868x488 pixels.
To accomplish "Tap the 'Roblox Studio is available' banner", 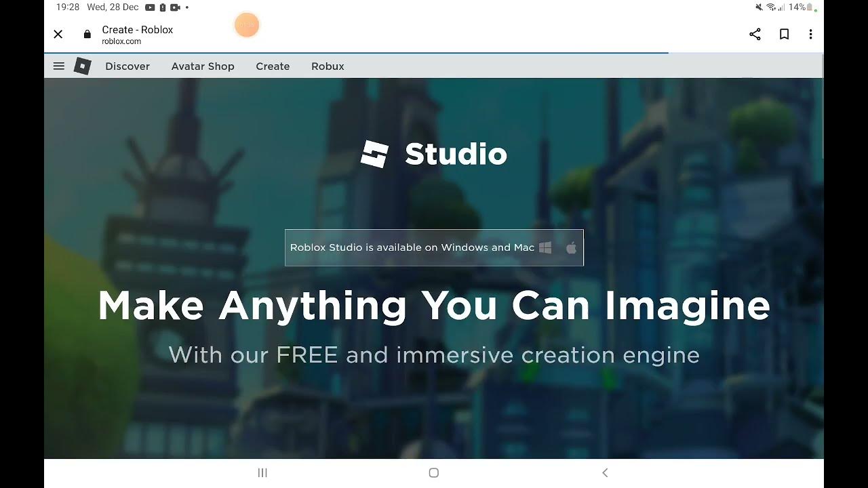I will pos(434,247).
